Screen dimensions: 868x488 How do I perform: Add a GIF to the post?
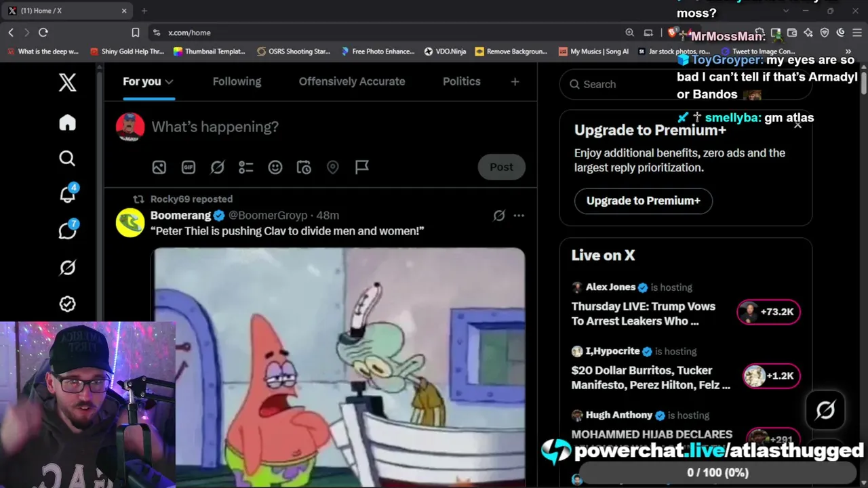tap(189, 167)
